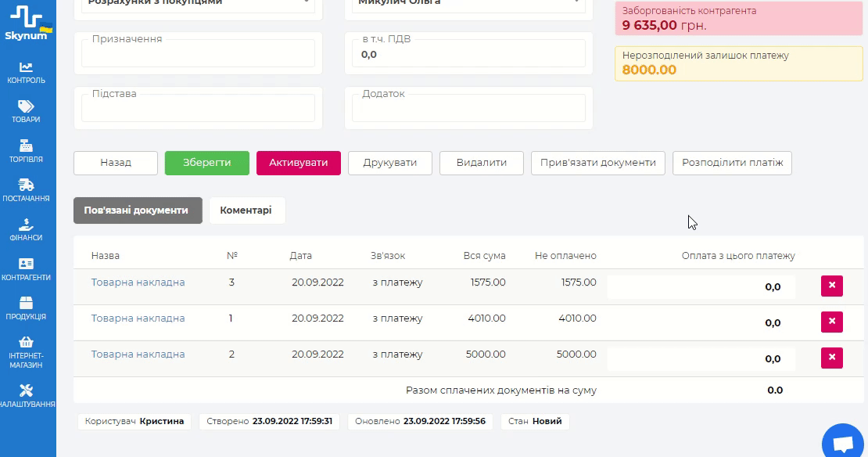Expand the Розрахунки з покупцями dropdown
Screen dimensions: 868x457
[x=305, y=3]
